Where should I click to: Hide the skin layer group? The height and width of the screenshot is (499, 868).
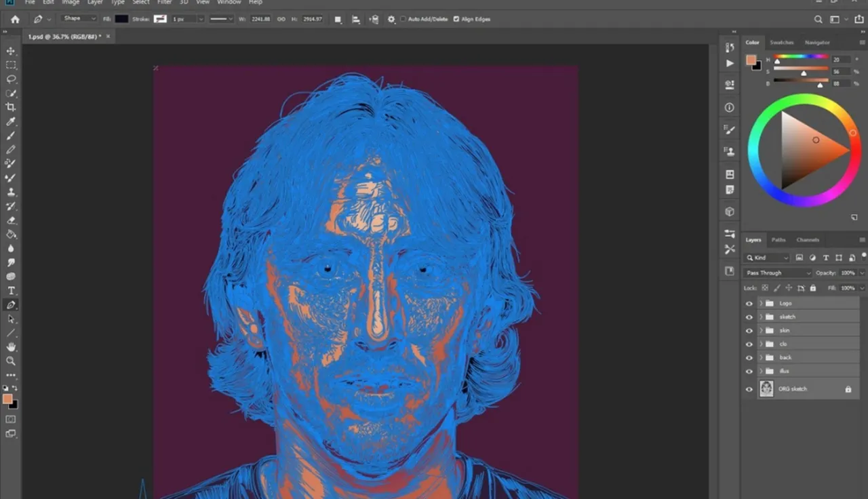coord(749,331)
